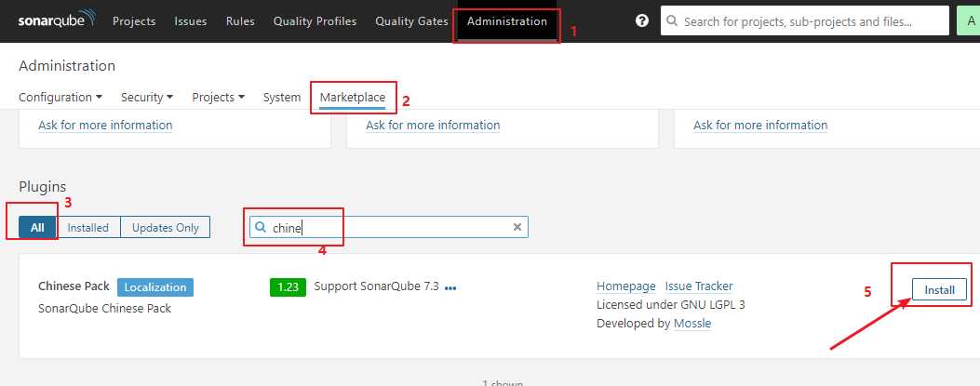Click the magnifier icon in the top search bar
This screenshot has height=386, width=980.
(672, 21)
